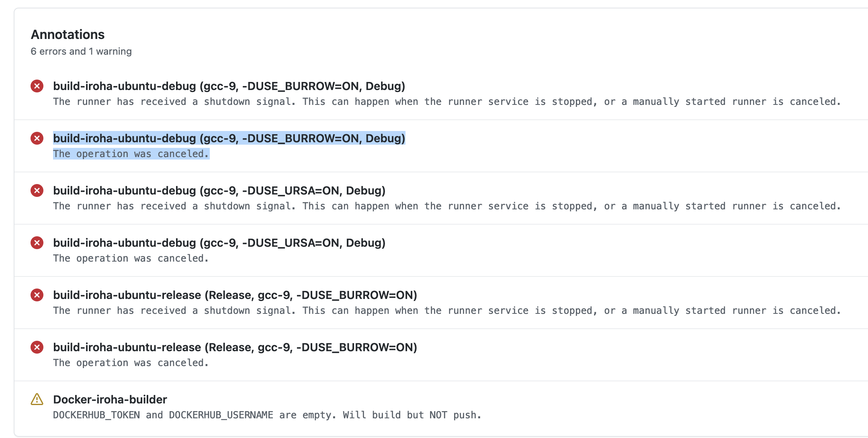The image size is (868, 438).
Task: Open the first build-iroha-ubuntu-release (Release, gcc-9, -DUSE_BURROW=ON) annotation
Action: tap(235, 295)
